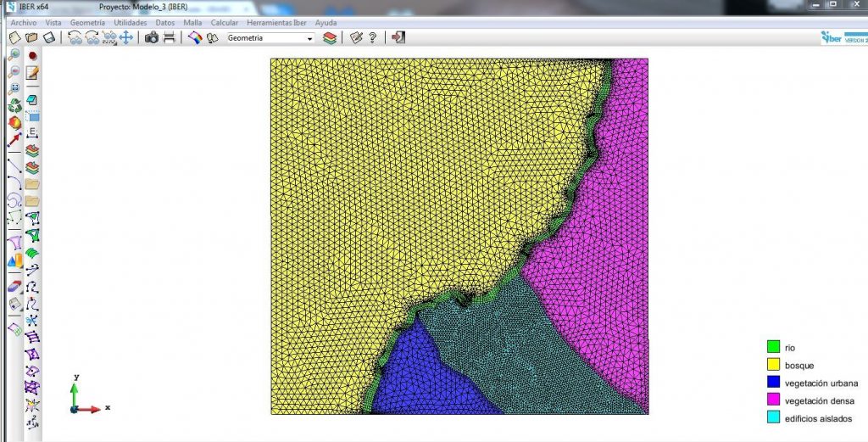Click the zoom in magnifier icon

pyautogui.click(x=14, y=55)
